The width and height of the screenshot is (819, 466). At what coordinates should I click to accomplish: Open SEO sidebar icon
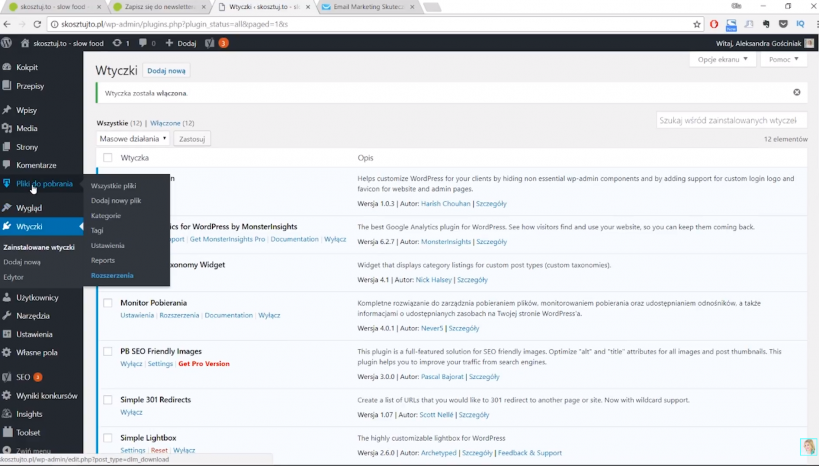point(7,377)
